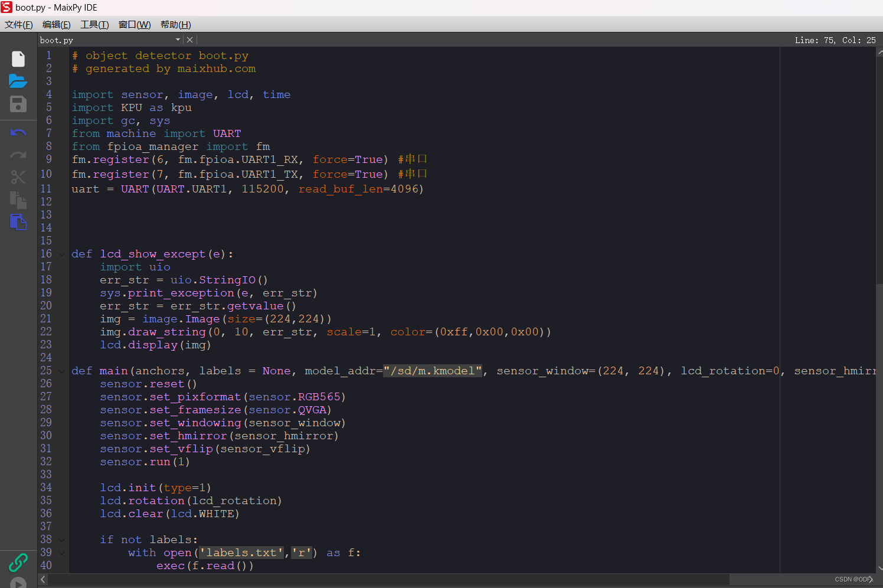883x588 pixels.
Task: Click 'lcd_rotation=0' parameter on line 25
Action: coord(730,371)
